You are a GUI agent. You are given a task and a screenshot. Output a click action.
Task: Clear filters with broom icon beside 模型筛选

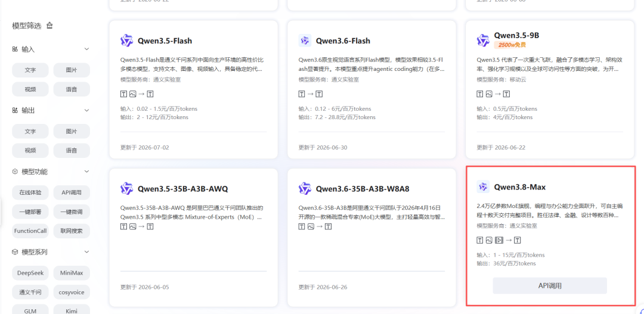pyautogui.click(x=49, y=26)
